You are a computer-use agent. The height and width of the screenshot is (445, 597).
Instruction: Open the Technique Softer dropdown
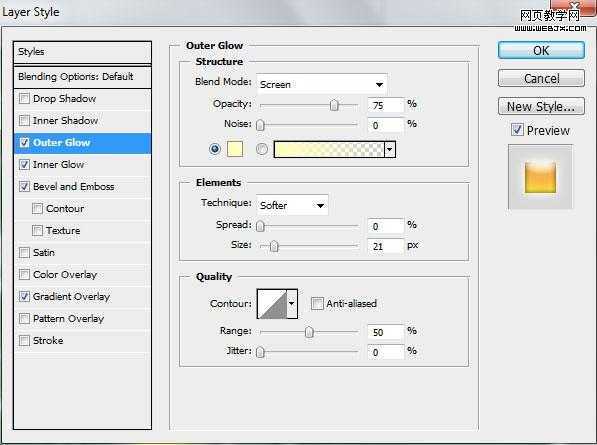[x=292, y=205]
